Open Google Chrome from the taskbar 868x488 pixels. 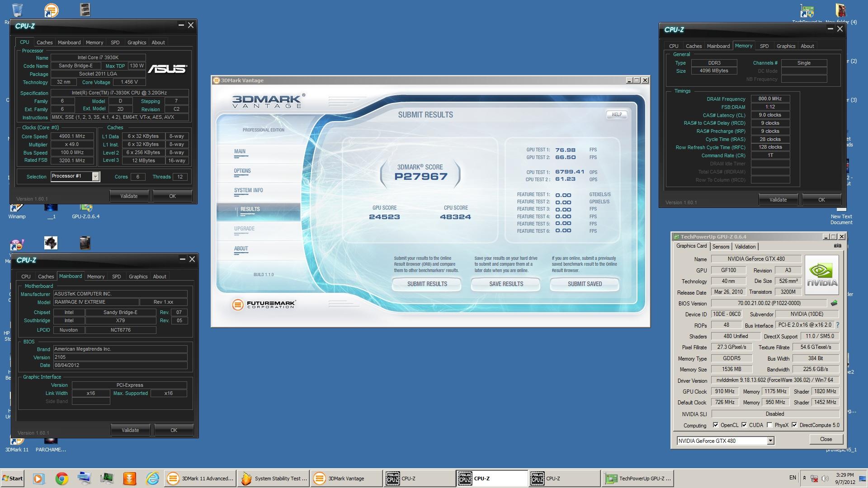62,479
